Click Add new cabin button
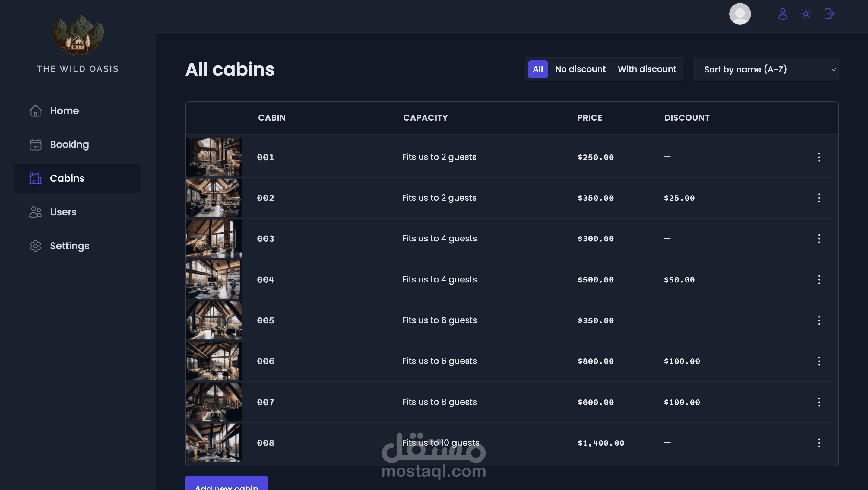Screen dimensions: 868x490 click(x=227, y=485)
